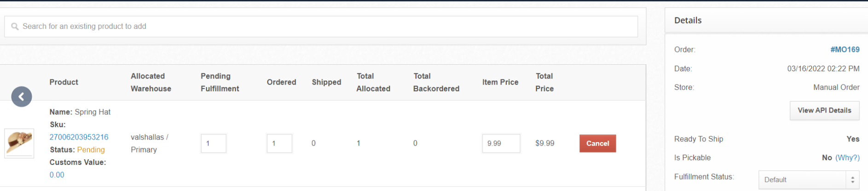Click the Customs Value 0.00 link

coord(57,175)
